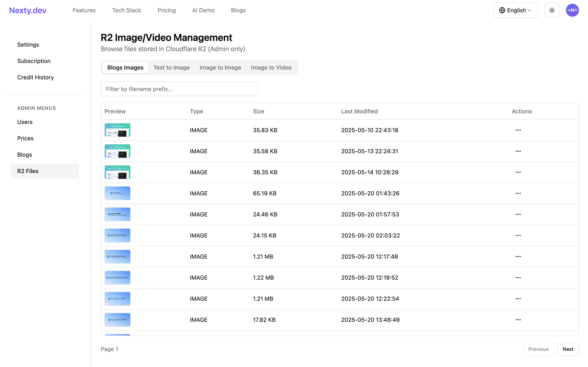Viewport: 588px width, 367px height.
Task: Select the Image to Image tab
Action: coord(220,68)
